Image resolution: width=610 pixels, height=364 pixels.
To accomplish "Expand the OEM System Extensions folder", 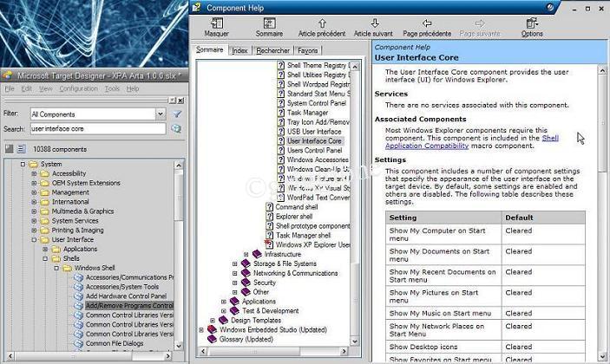I will click(x=34, y=183).
